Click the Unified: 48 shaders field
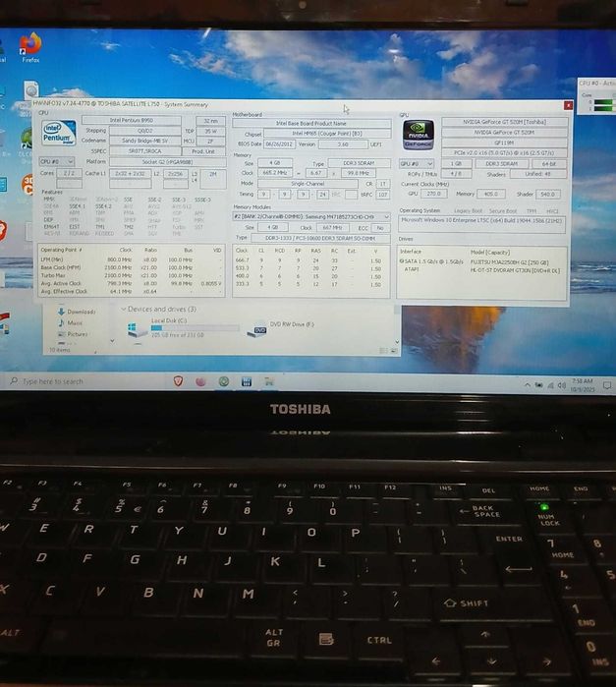Image resolution: width=616 pixels, height=687 pixels. pos(538,174)
